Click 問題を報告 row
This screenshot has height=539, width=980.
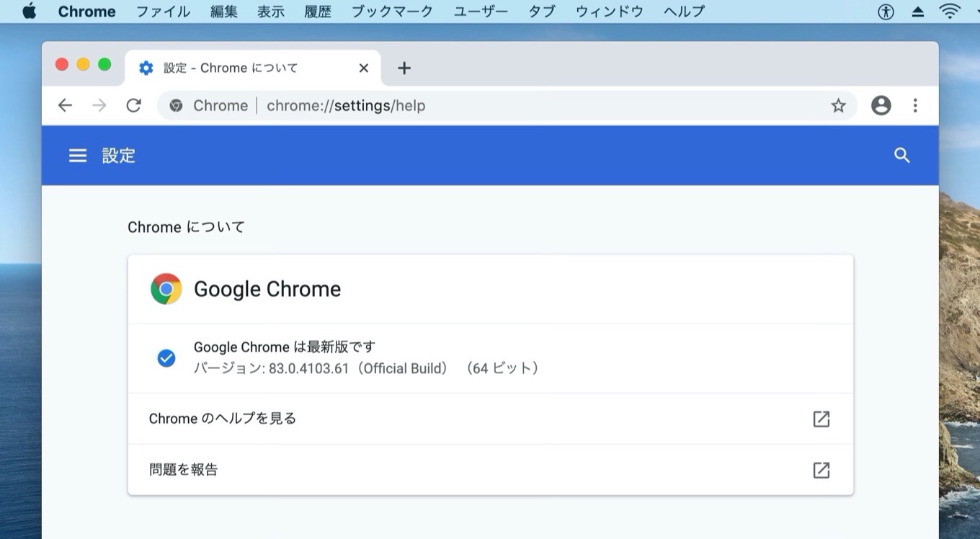coord(491,470)
